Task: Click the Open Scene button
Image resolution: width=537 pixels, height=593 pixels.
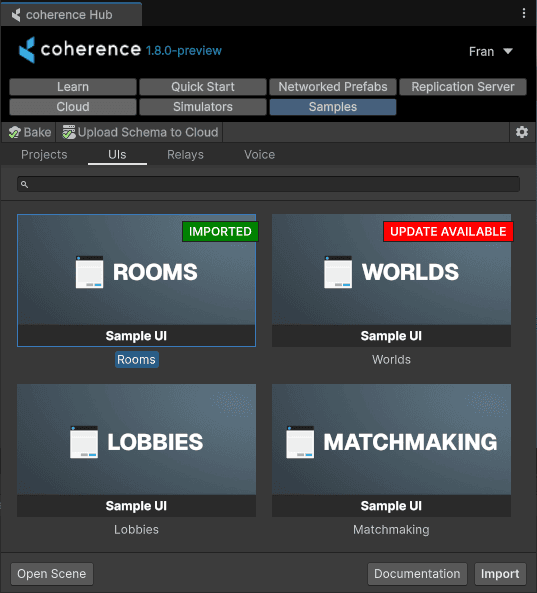Action: pos(52,574)
